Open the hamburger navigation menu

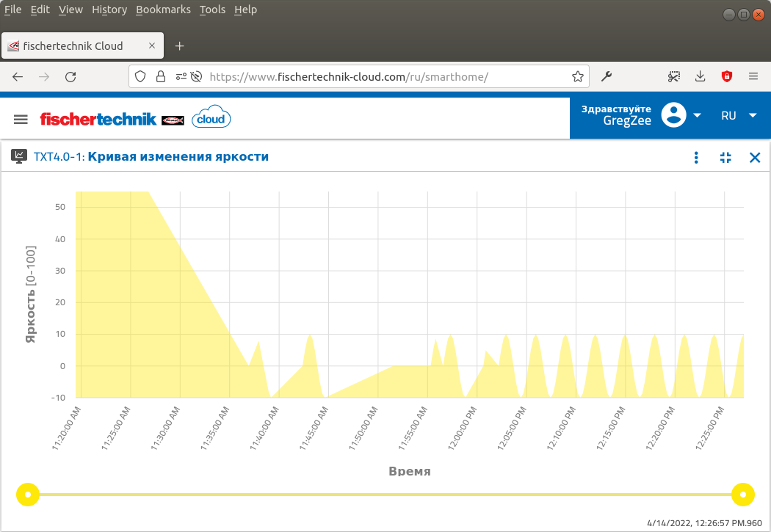tap(21, 119)
